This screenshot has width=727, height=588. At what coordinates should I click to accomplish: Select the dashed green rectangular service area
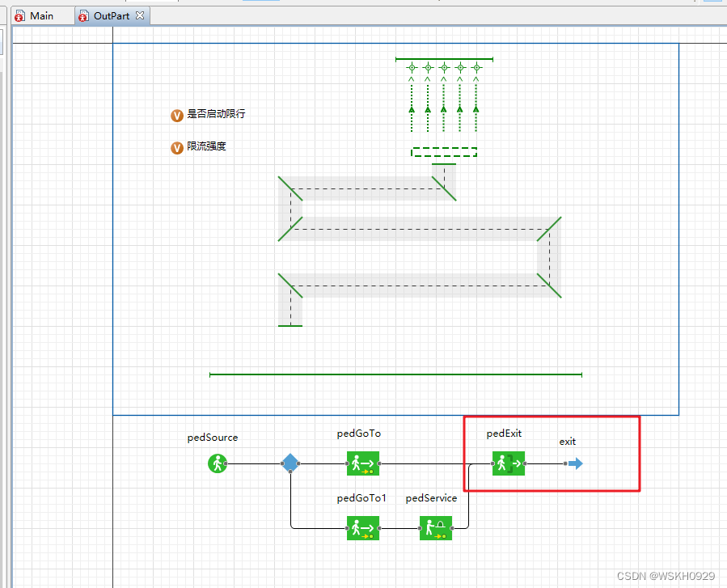444,152
